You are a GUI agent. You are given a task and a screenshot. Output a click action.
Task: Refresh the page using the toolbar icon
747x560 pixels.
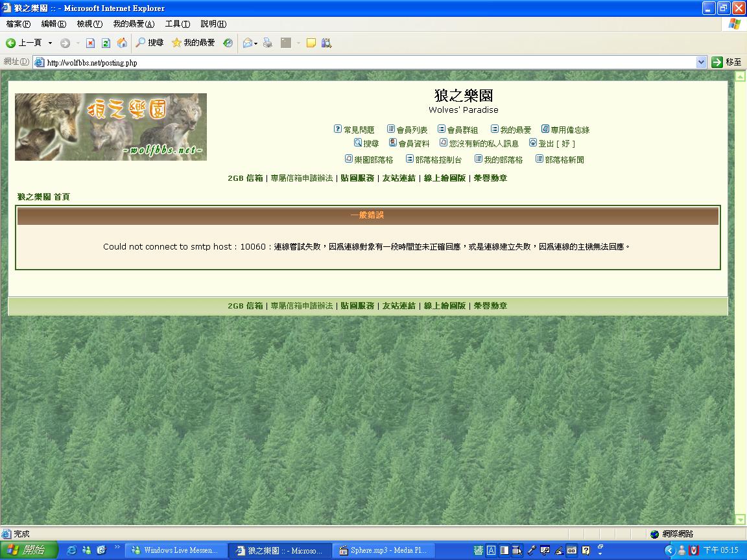point(106,43)
